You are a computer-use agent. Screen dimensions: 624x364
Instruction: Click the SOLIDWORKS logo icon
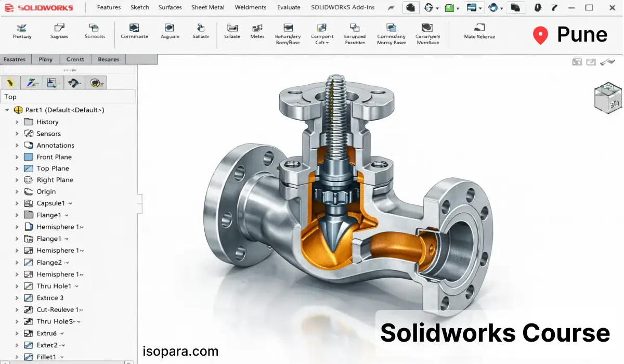9,8
